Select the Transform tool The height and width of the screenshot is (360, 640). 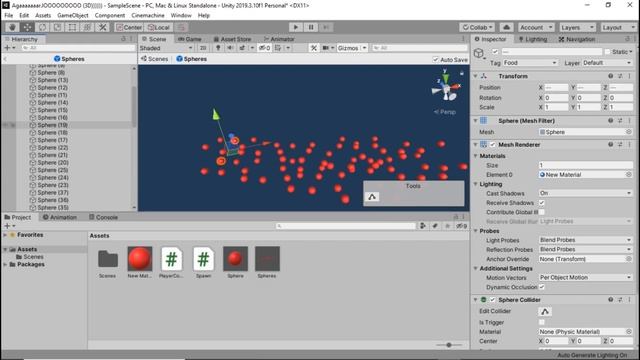pyautogui.click(x=87, y=27)
